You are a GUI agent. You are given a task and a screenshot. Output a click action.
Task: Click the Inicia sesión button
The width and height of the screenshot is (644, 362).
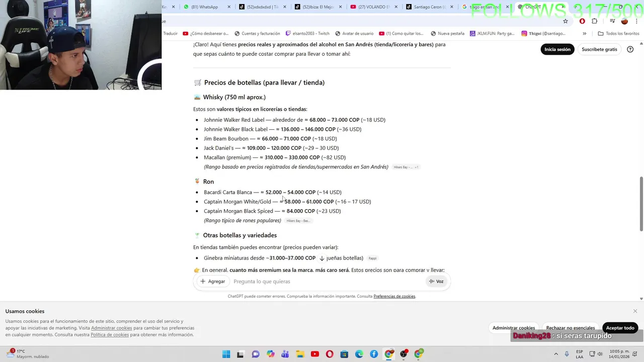pyautogui.click(x=557, y=49)
